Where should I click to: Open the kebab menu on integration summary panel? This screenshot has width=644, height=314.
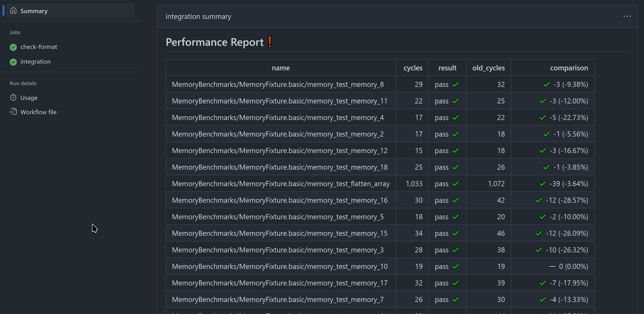[x=627, y=16]
